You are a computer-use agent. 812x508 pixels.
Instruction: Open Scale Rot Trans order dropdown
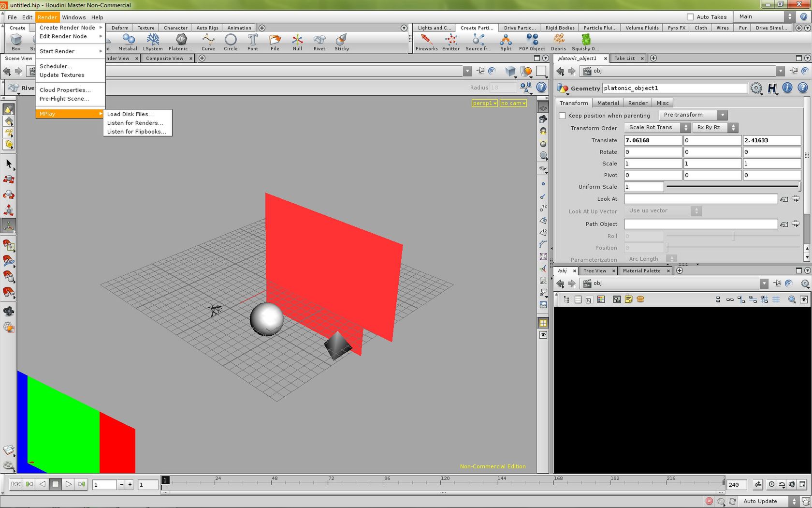657,128
